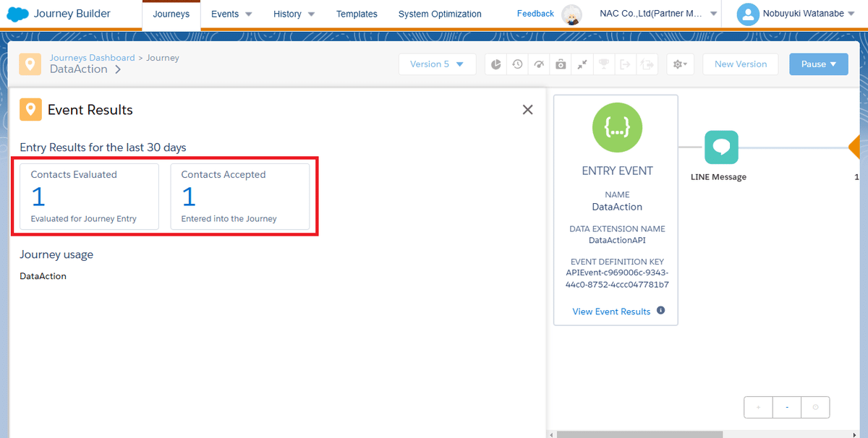Click the event definition key text

click(x=617, y=278)
